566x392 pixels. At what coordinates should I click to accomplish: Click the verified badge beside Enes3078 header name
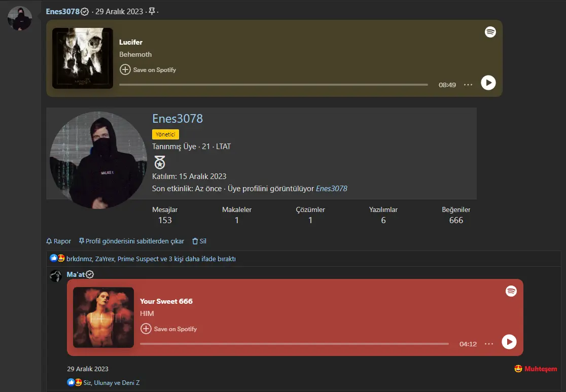pos(85,12)
